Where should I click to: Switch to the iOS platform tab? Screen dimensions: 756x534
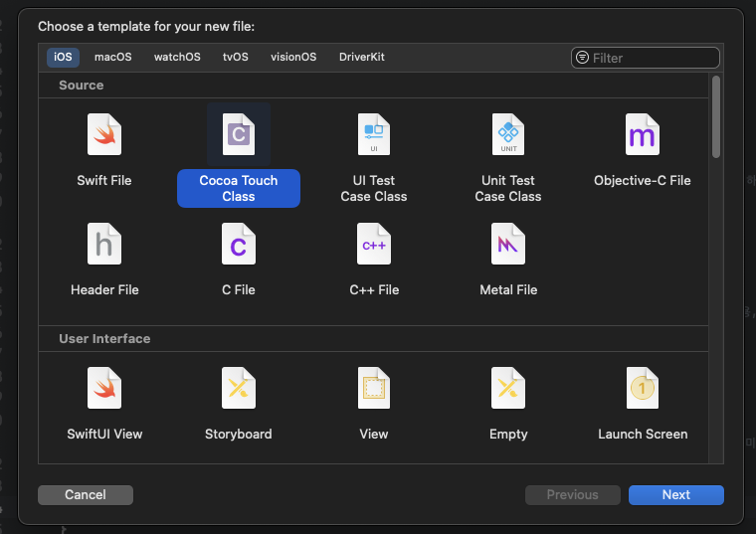tap(63, 57)
